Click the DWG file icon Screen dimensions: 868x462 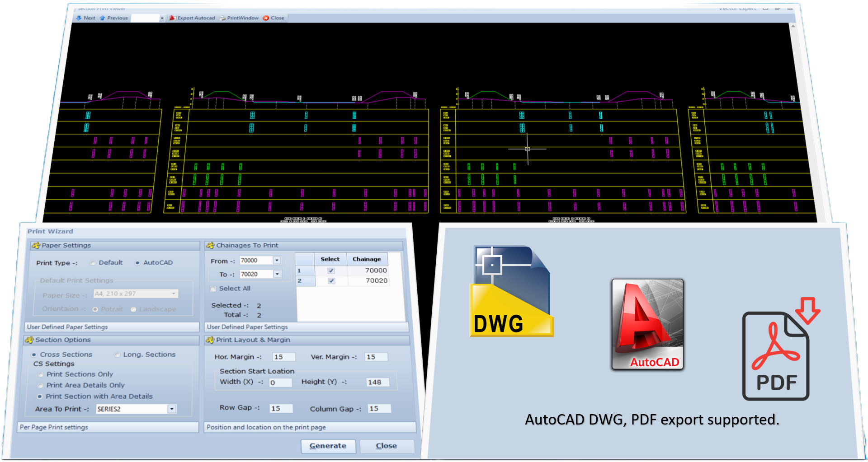pos(511,291)
